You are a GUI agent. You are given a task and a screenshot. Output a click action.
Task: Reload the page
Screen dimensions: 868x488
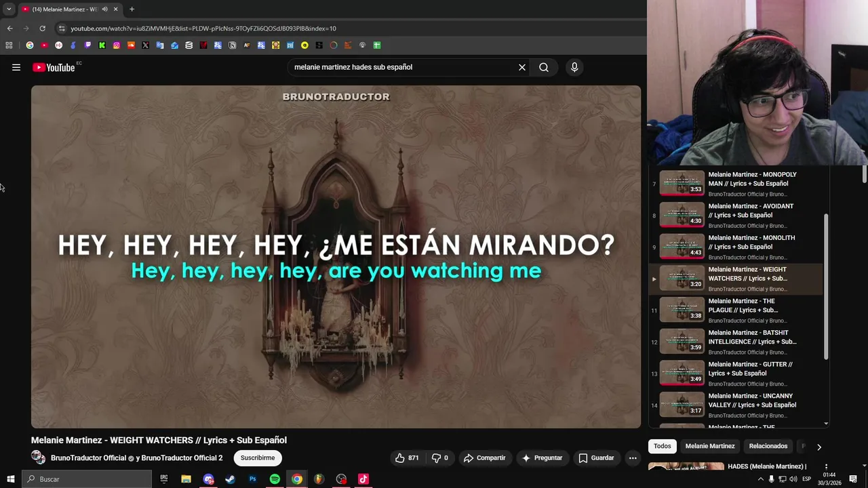tap(42, 28)
